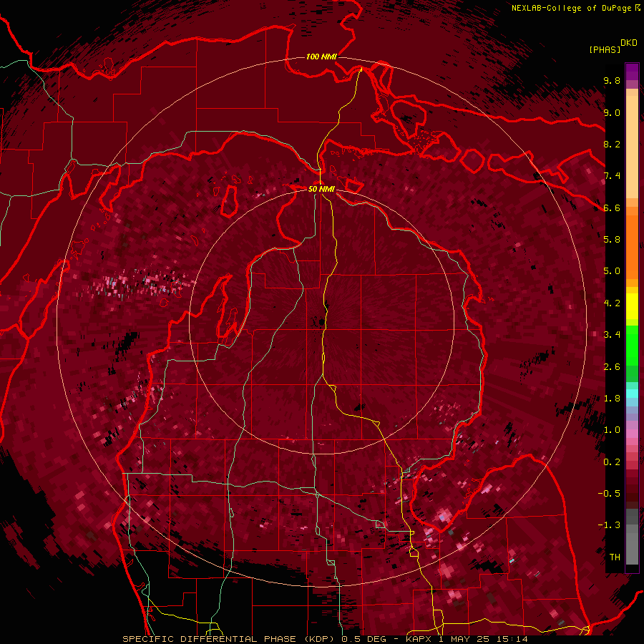The width and height of the screenshot is (644, 644).
Task: Select the -1.3 scale value
Action: pos(609,526)
